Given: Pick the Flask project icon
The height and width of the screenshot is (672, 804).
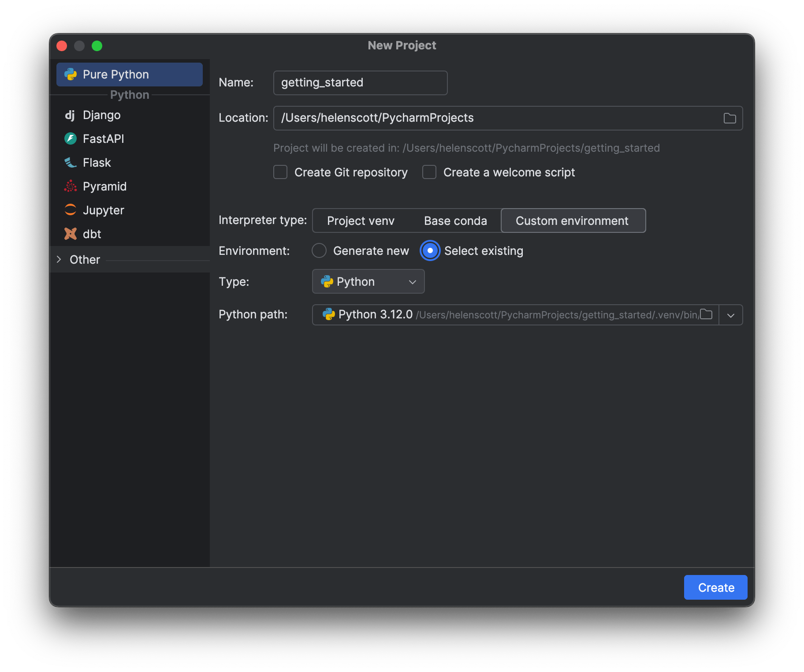Looking at the screenshot, I should 71,163.
